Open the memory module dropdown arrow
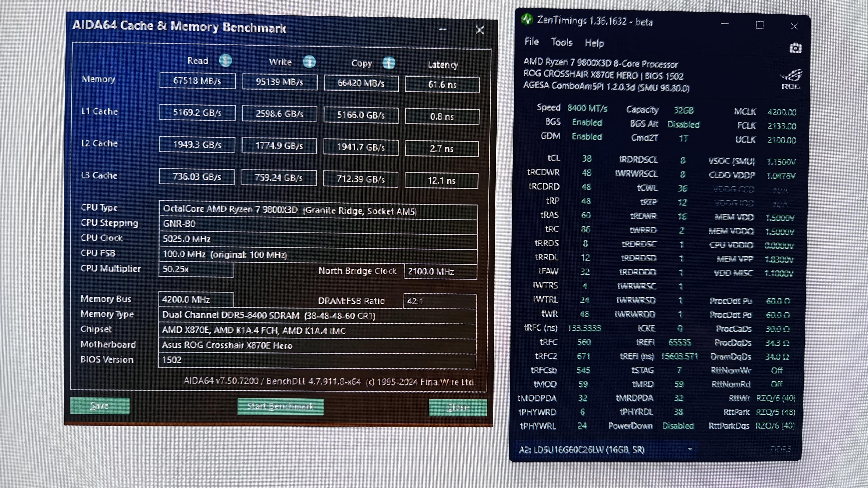This screenshot has width=868, height=488. [x=690, y=449]
